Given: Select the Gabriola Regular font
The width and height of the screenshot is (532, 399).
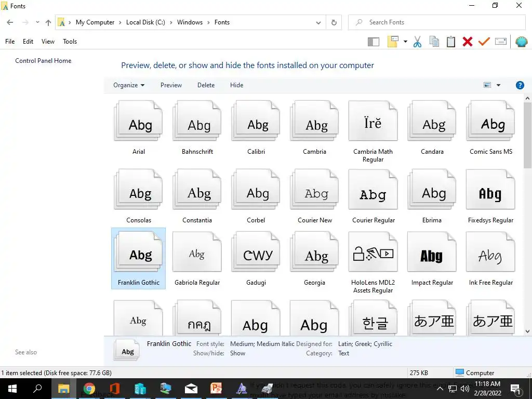Looking at the screenshot, I should click(197, 259).
